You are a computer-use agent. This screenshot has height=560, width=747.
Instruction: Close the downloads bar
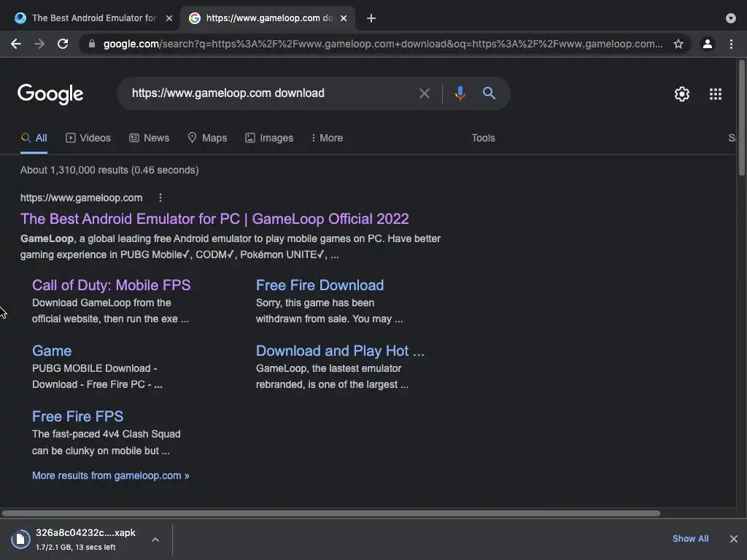tap(734, 539)
